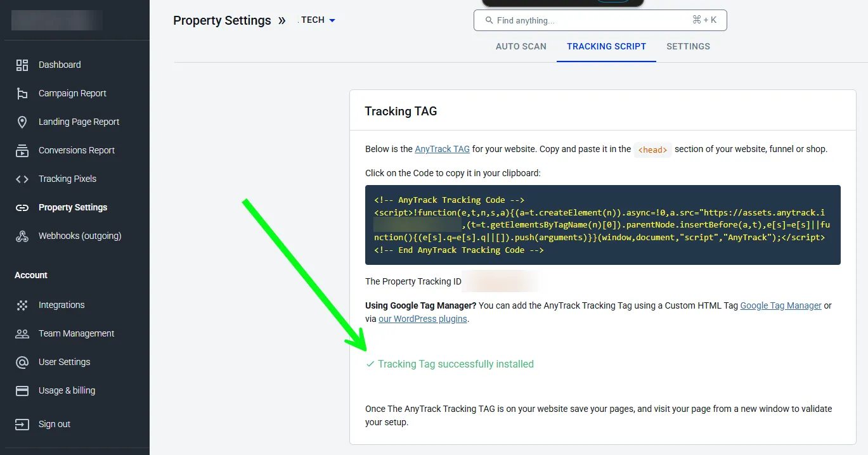Click the Integrations dots icon
868x455 pixels.
22,305
